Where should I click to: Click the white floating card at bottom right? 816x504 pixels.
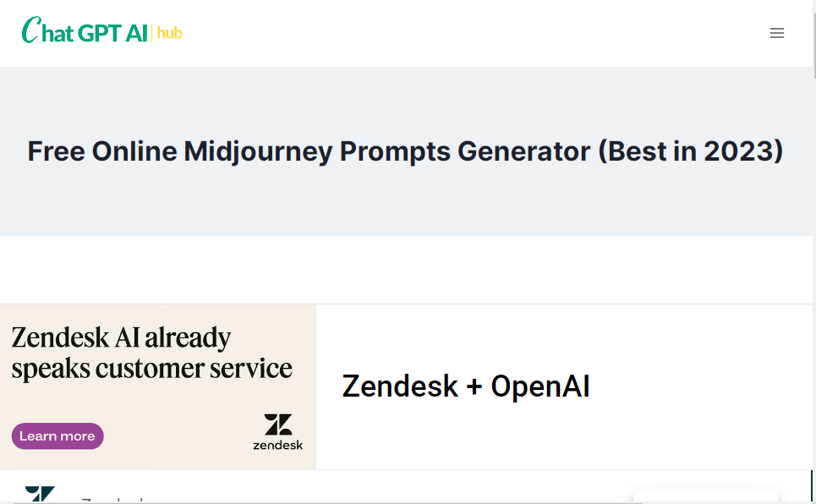[x=705, y=496]
